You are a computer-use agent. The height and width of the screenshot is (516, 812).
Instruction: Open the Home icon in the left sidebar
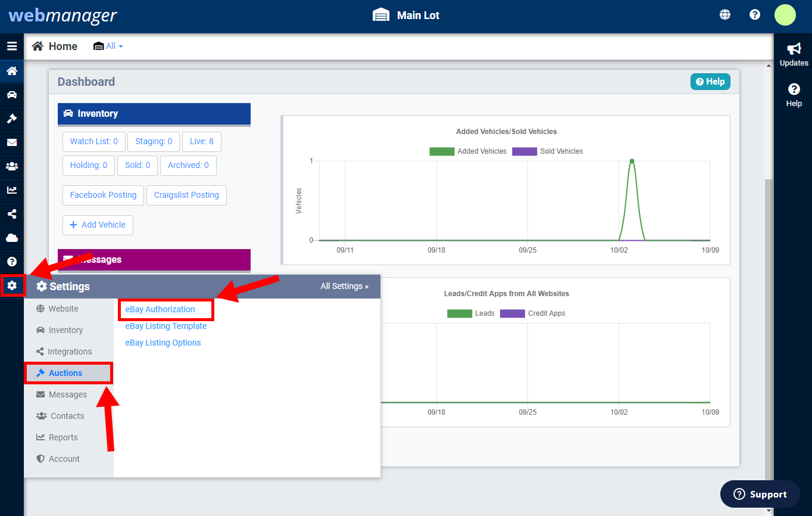[12, 71]
